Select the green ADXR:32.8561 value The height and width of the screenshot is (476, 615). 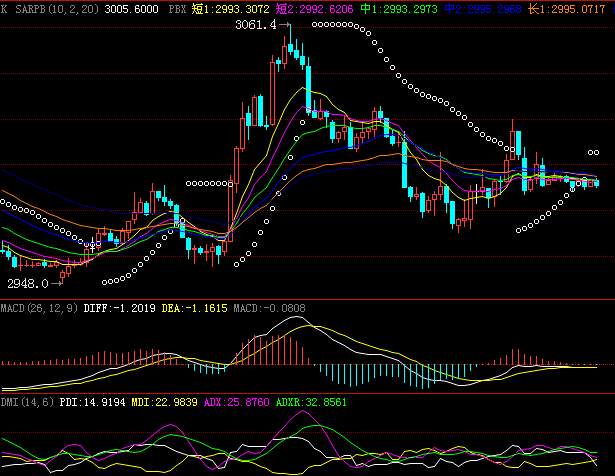(x=311, y=402)
